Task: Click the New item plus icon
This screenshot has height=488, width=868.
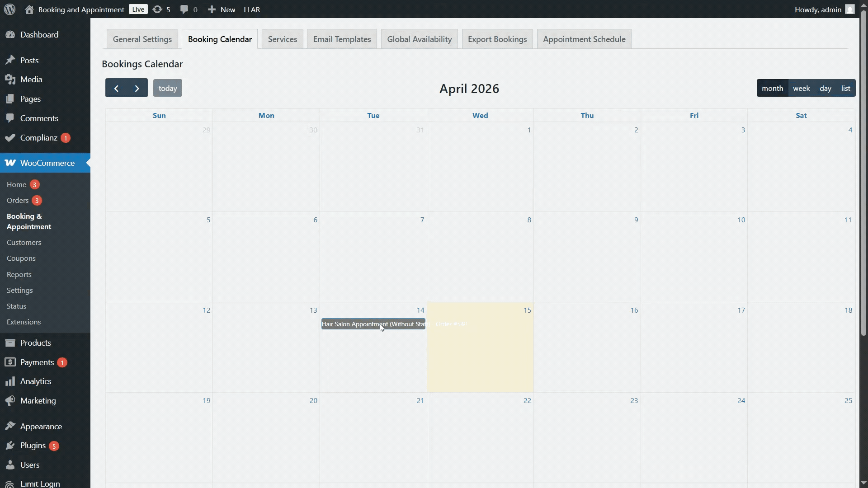Action: (x=212, y=9)
